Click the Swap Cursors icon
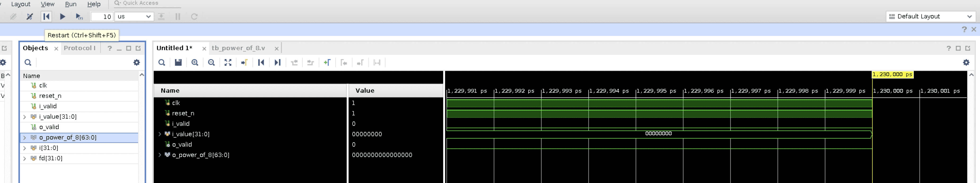Screen dimensions: 980x183 pyautogui.click(x=377, y=62)
